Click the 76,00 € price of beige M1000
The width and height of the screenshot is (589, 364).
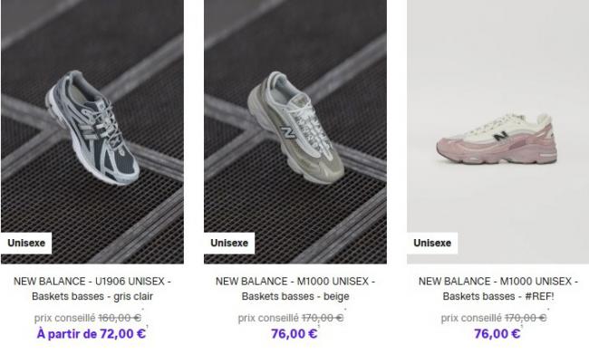click(294, 333)
